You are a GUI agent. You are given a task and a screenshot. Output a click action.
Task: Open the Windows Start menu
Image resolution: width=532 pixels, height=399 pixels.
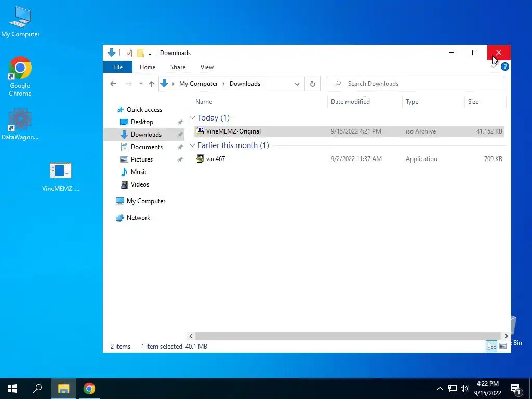tap(12, 389)
